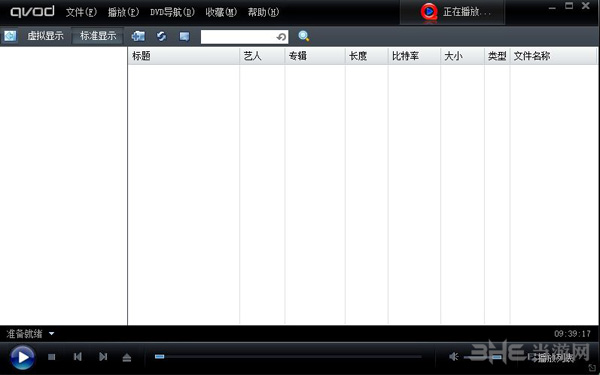This screenshot has height=375, width=600.
Task: Select the 虚拟显示 view
Action: tap(45, 36)
